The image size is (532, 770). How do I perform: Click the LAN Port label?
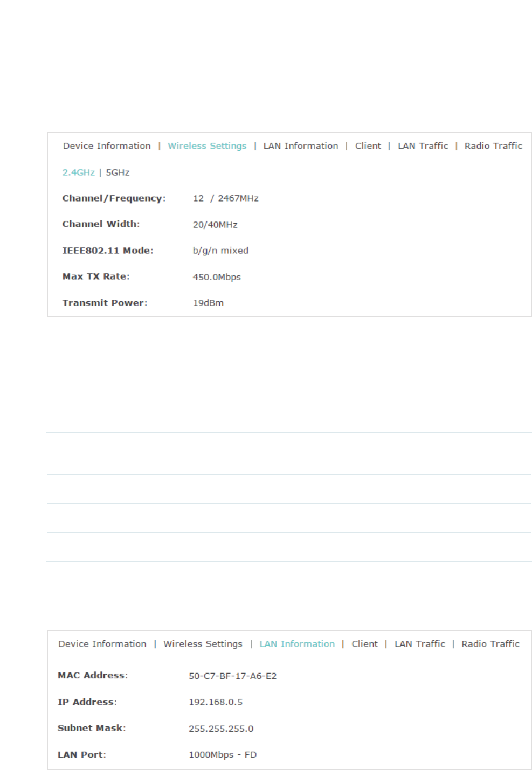coord(82,755)
